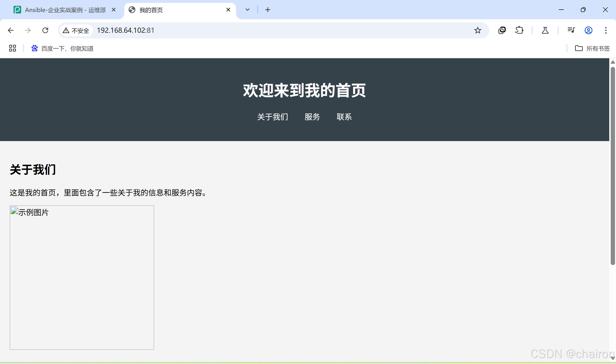This screenshot has width=616, height=364.
Task: Click the 联系 navigation link
Action: point(344,117)
